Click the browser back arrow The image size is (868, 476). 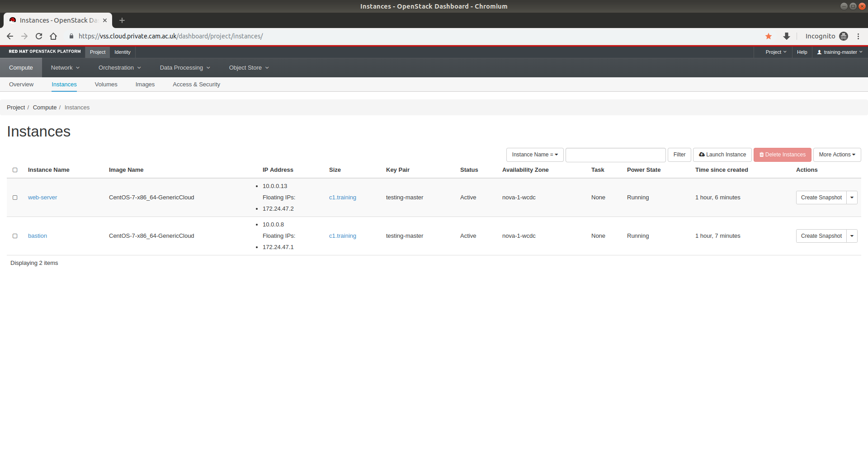click(10, 36)
